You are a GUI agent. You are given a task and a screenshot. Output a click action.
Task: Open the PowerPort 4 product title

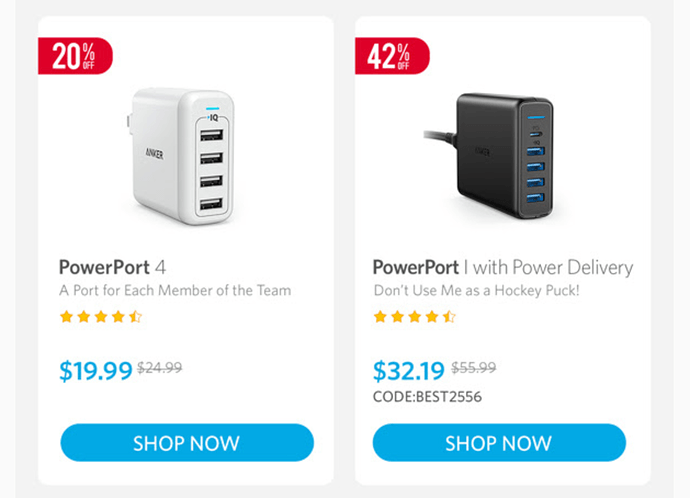113,267
